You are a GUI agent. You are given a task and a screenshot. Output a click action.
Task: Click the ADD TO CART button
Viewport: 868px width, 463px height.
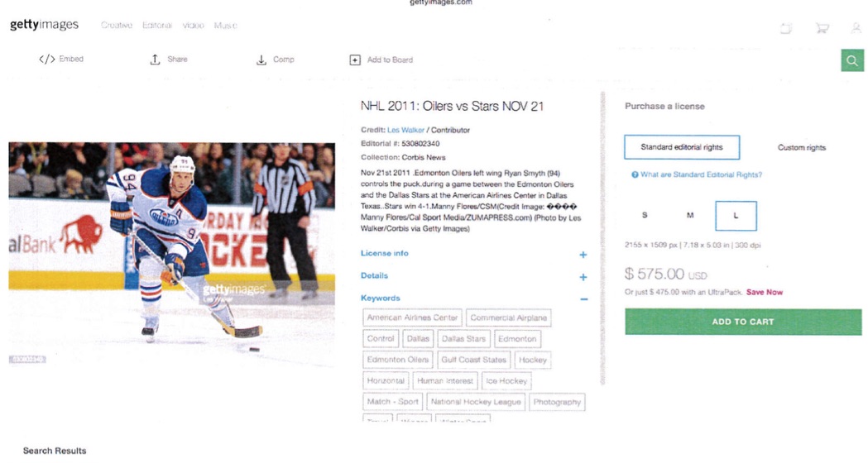[x=743, y=322]
